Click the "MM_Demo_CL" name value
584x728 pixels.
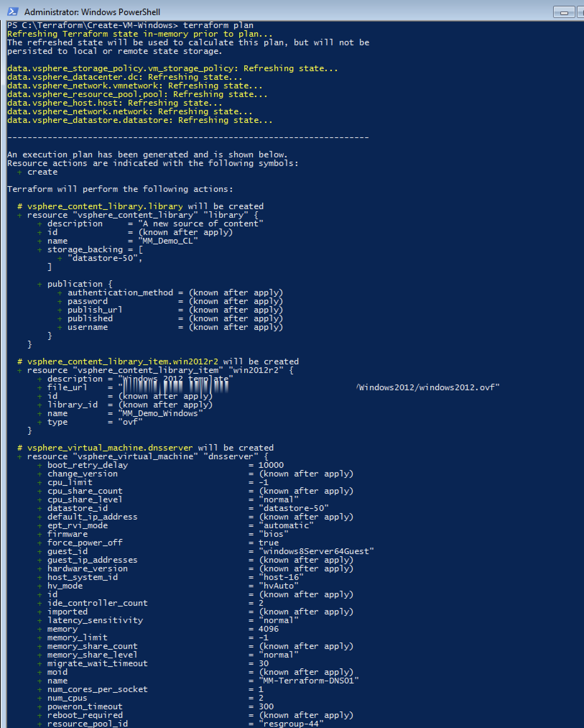click(x=168, y=241)
